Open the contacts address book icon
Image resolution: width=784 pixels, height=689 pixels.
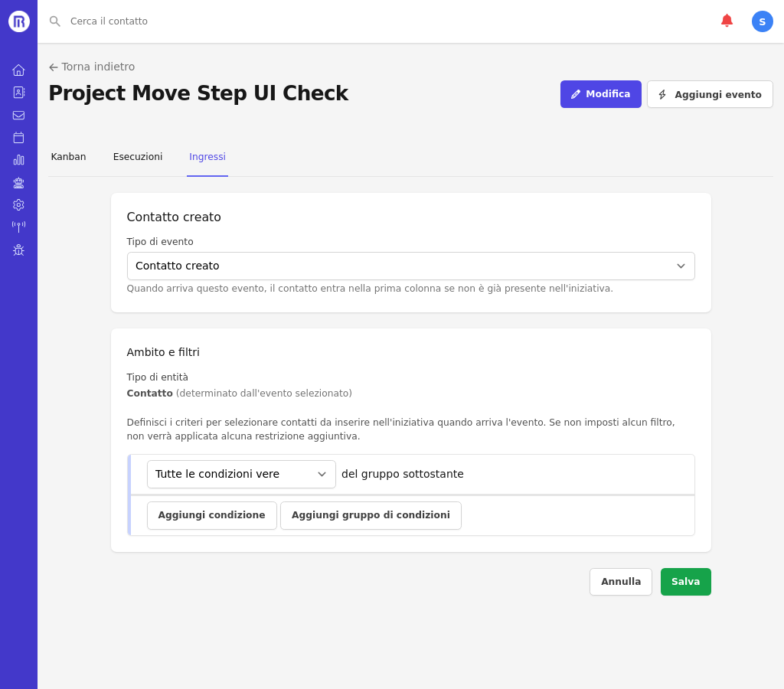pyautogui.click(x=18, y=92)
